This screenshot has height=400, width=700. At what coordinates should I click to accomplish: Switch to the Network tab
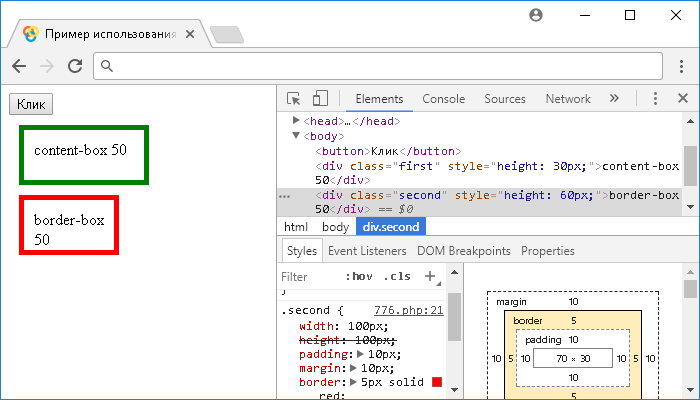click(x=568, y=99)
